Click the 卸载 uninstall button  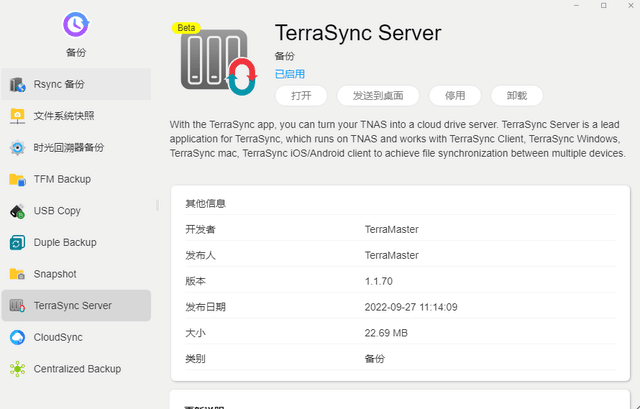tap(517, 96)
